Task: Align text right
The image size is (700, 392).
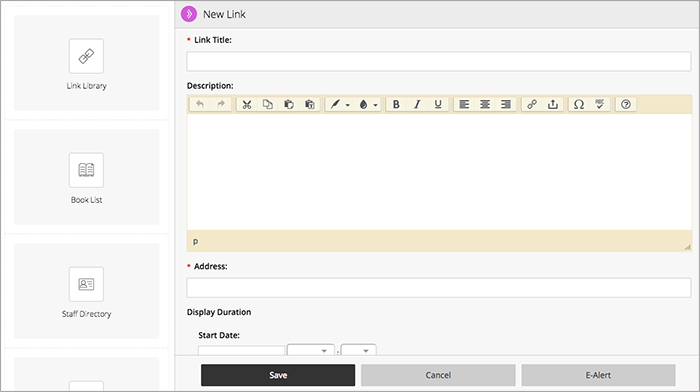Action: click(x=506, y=104)
